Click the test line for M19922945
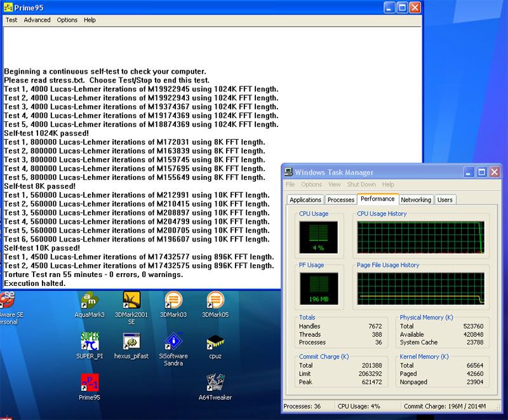Screen dimensions: 508x420 point(141,89)
